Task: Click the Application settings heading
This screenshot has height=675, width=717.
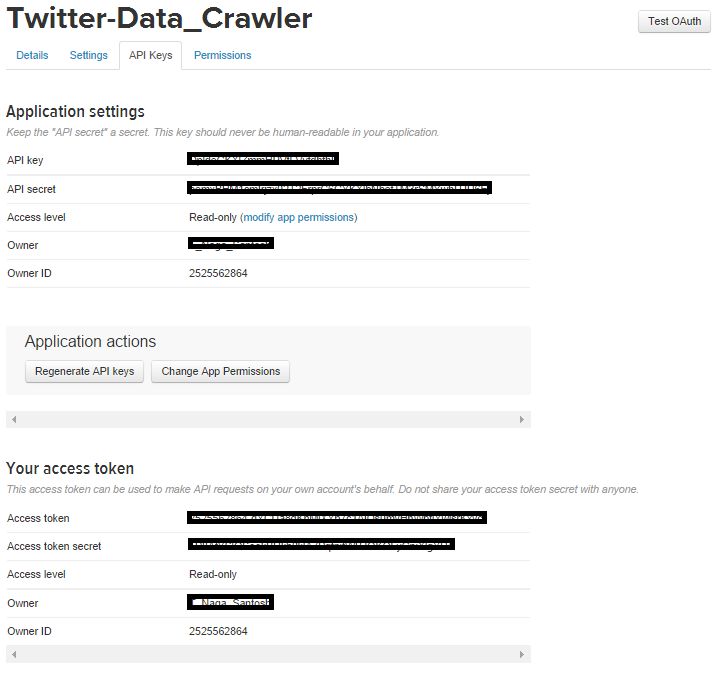Action: (75, 112)
